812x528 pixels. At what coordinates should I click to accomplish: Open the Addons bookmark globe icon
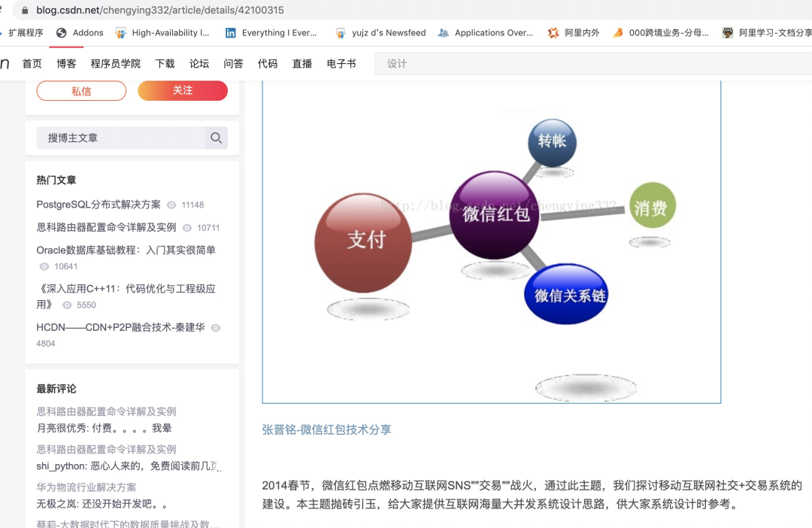click(61, 32)
